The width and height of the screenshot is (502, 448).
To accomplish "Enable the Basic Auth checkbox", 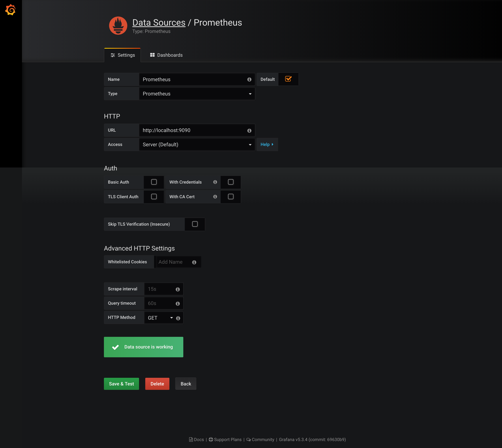I will click(x=154, y=182).
